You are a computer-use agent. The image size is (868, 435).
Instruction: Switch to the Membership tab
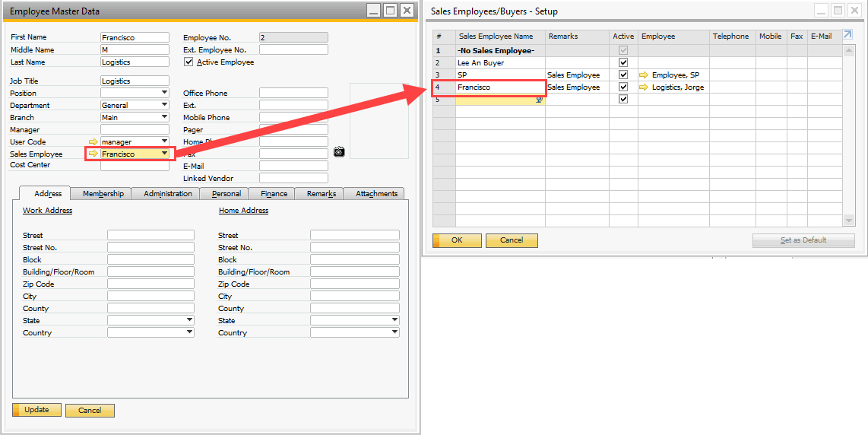coord(103,193)
